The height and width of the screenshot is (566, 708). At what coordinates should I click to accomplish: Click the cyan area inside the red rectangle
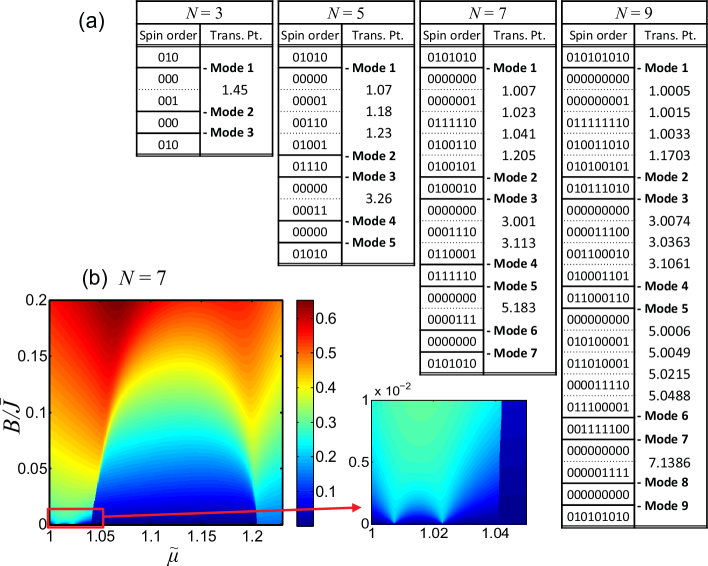click(x=68, y=516)
